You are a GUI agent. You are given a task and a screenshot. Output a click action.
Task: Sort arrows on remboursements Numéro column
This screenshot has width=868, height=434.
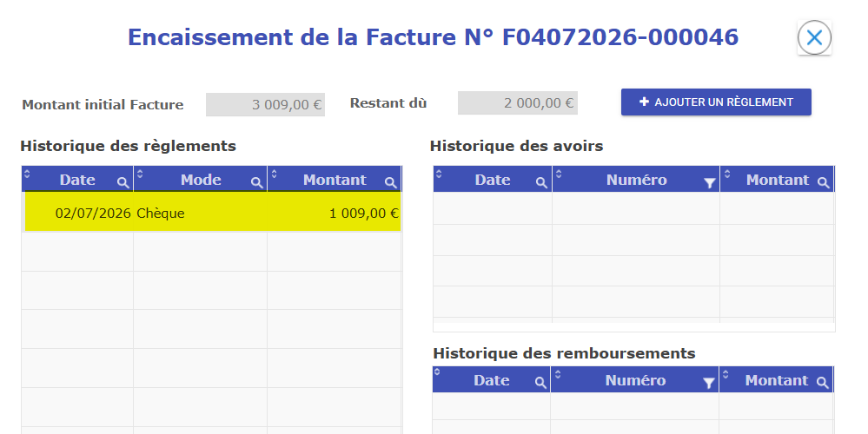coord(558,374)
